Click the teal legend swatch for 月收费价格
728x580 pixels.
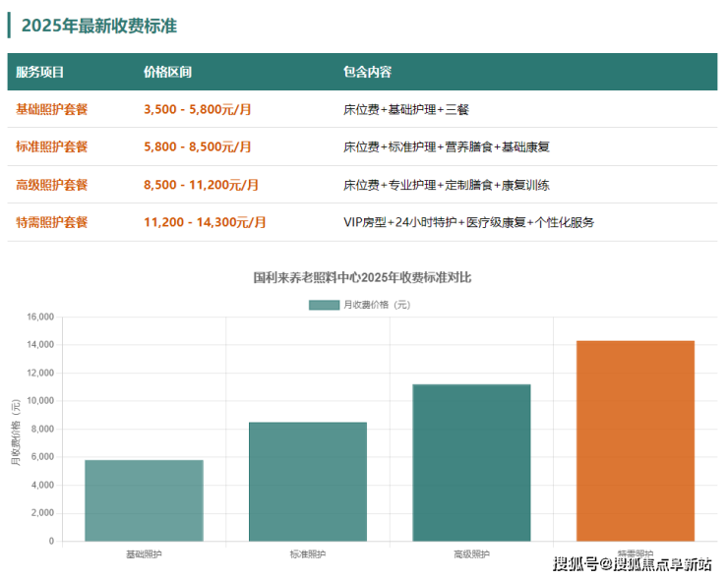click(324, 305)
